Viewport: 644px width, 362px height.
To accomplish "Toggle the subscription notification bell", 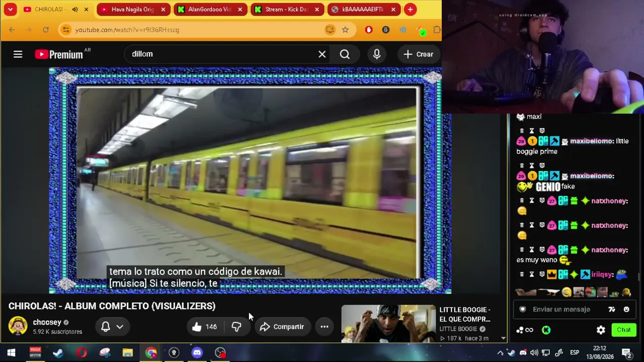I will 106,327.
